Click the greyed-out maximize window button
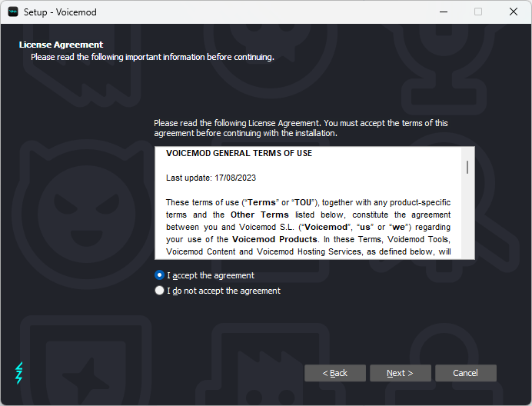 (478, 12)
